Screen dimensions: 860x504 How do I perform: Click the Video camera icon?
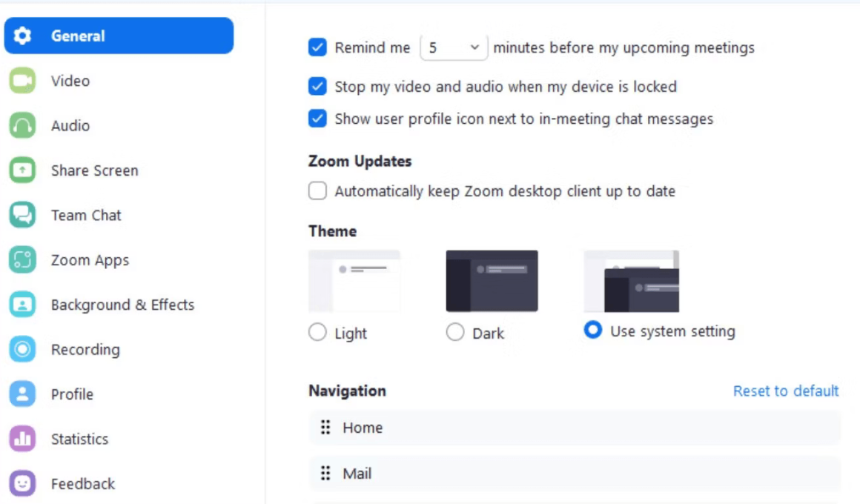pos(22,81)
